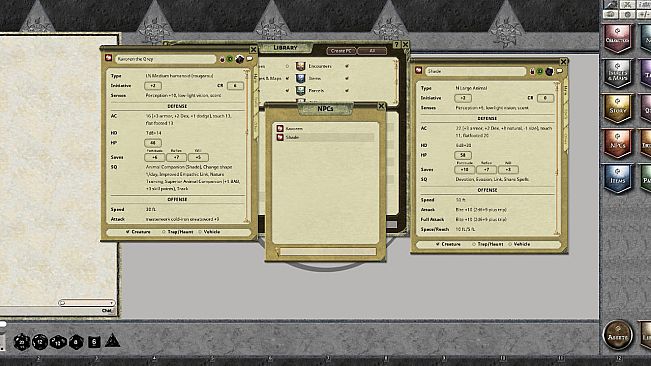The image size is (651, 366).
Task: Click the speech bubble icon on left NPC sheet
Action: point(249,59)
